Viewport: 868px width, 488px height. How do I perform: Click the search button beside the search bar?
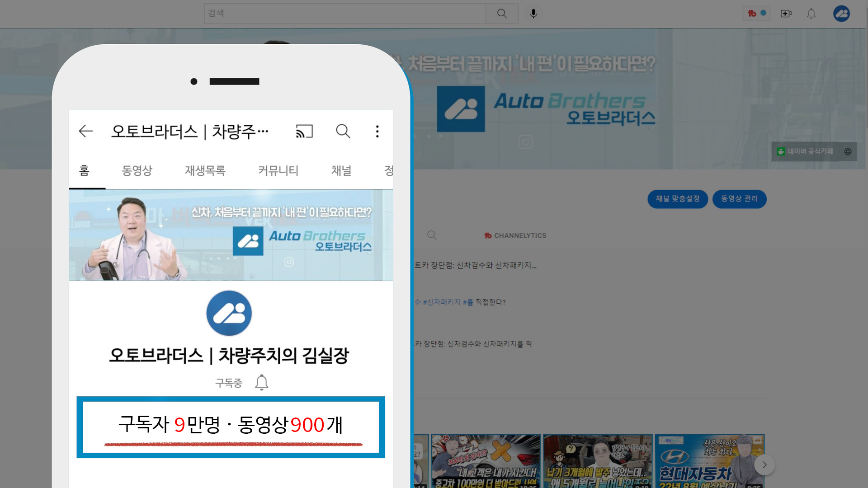coord(502,14)
